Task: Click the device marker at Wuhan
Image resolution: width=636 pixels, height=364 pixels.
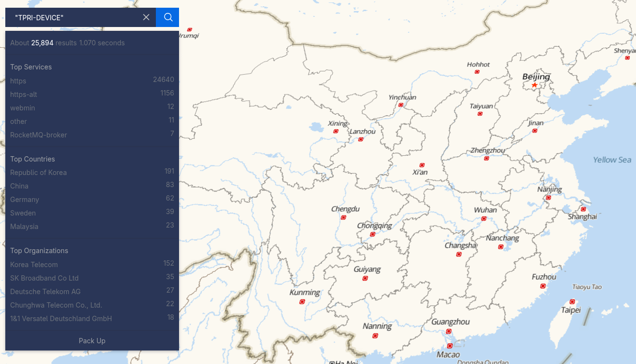Action: coord(483,218)
